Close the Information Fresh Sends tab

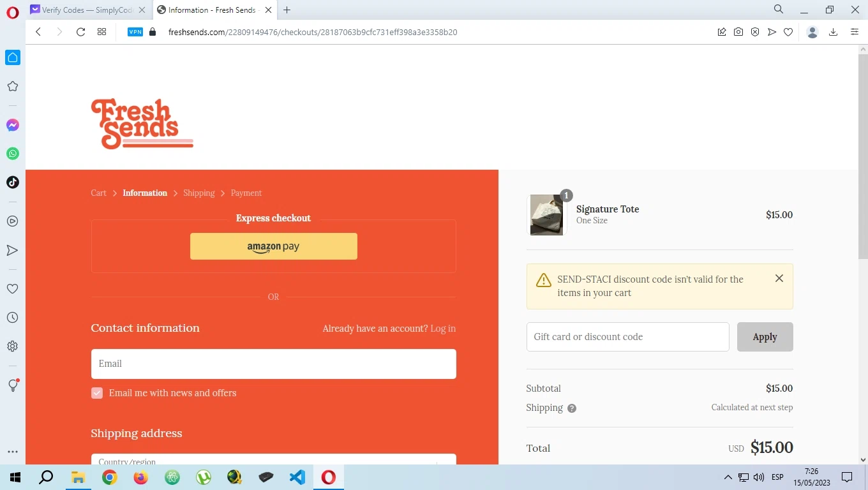(x=269, y=10)
